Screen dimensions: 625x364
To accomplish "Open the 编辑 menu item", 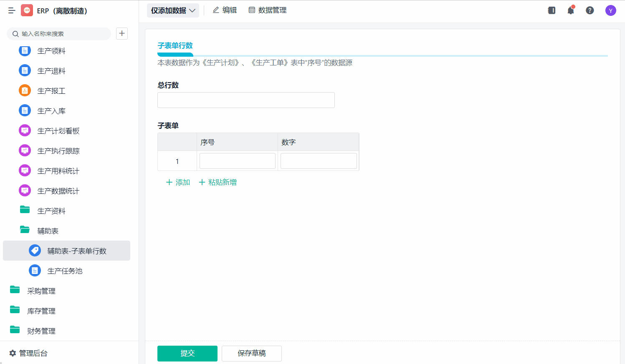I will pos(225,10).
